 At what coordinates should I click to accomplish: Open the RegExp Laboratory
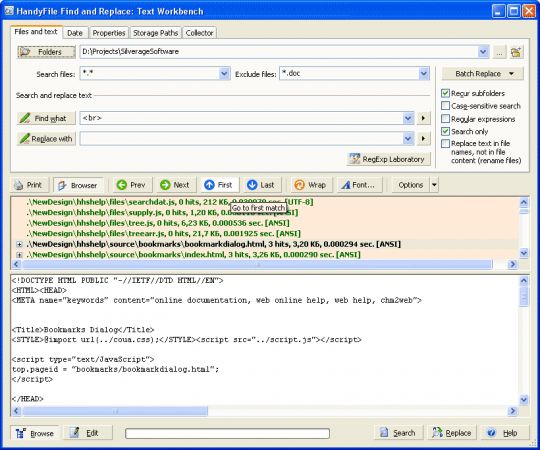tap(388, 159)
